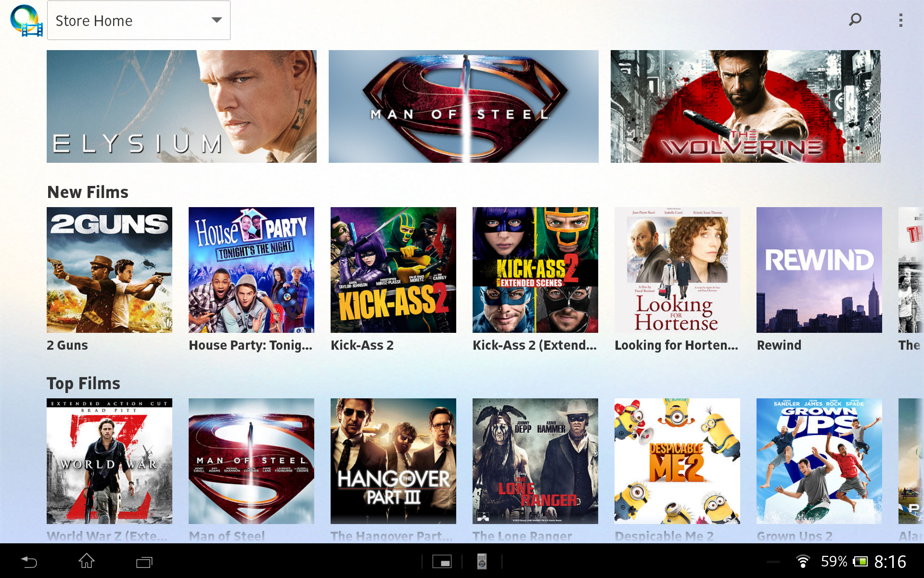Tap 'Kick-Ass 2' title text
Screen dimensions: 924x578
tap(362, 345)
